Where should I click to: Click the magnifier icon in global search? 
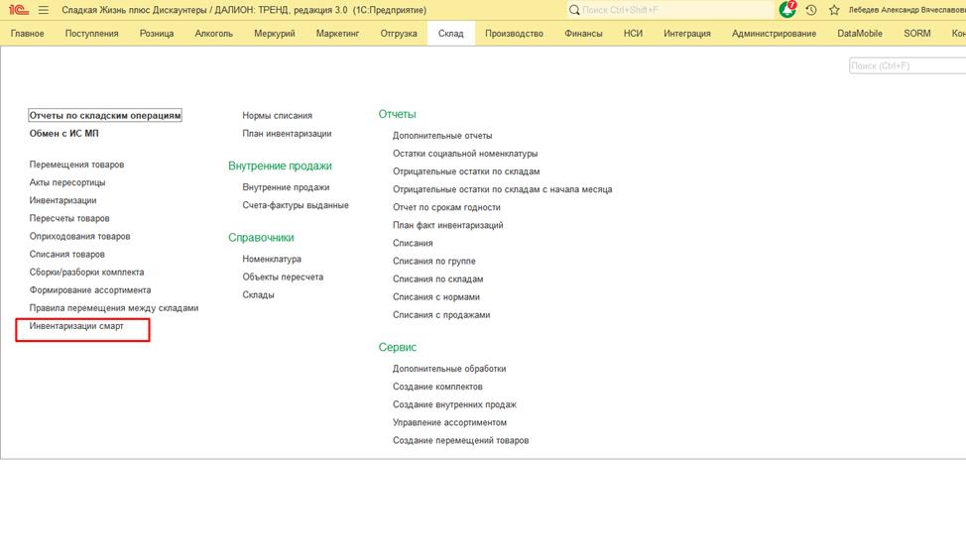(x=574, y=10)
